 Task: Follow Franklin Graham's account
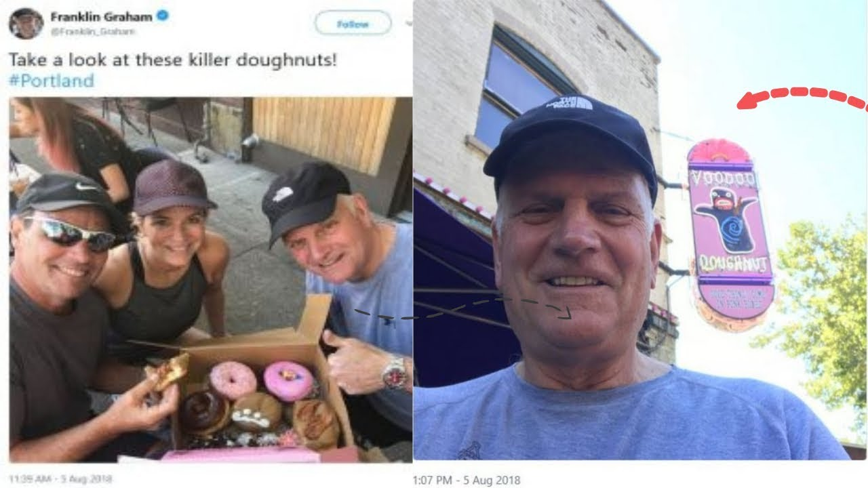353,24
